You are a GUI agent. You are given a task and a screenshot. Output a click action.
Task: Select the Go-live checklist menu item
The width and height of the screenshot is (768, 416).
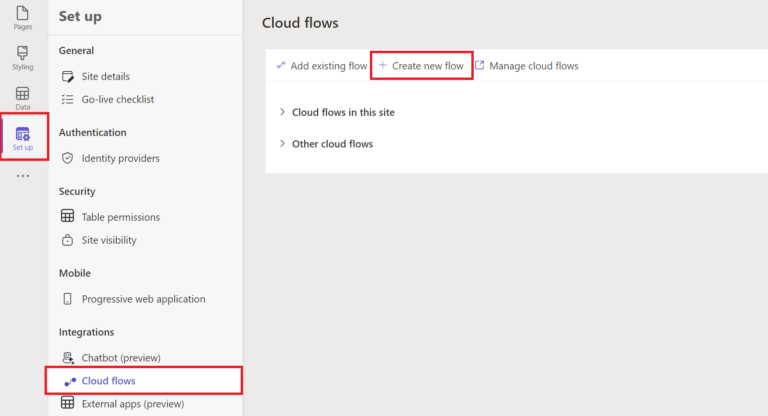[117, 99]
